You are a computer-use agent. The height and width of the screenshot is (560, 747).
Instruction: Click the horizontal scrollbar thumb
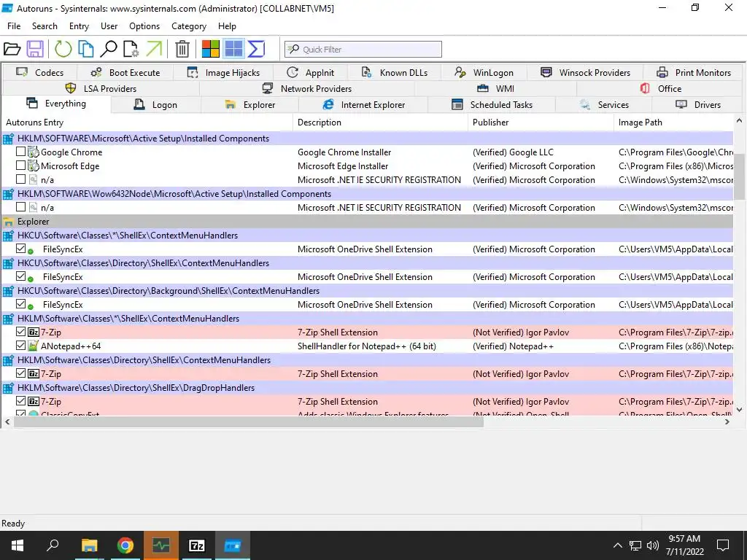click(248, 422)
